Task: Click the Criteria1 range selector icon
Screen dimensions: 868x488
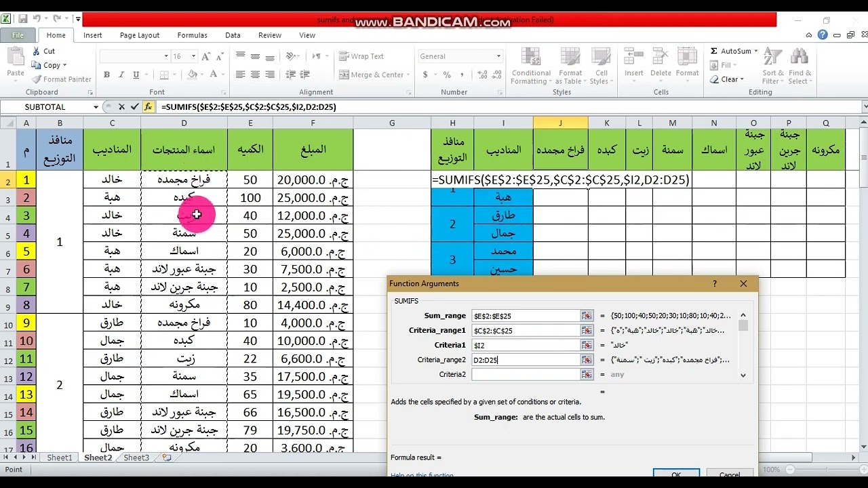Action: pos(587,345)
